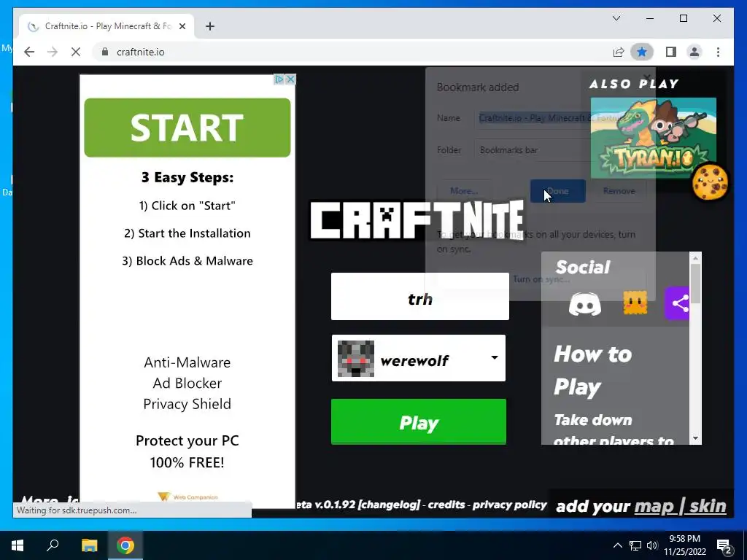Image resolution: width=747 pixels, height=560 pixels.
Task: Close the Craftnite.io tab
Action: 182,26
